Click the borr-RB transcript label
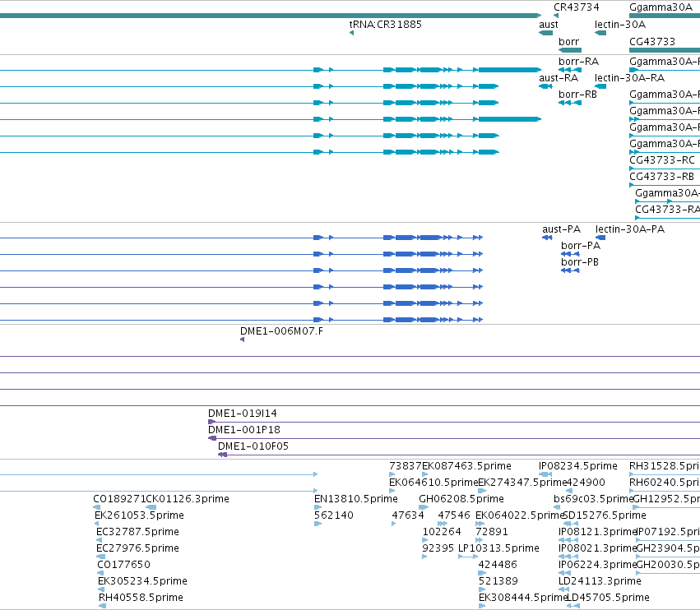 point(577,95)
